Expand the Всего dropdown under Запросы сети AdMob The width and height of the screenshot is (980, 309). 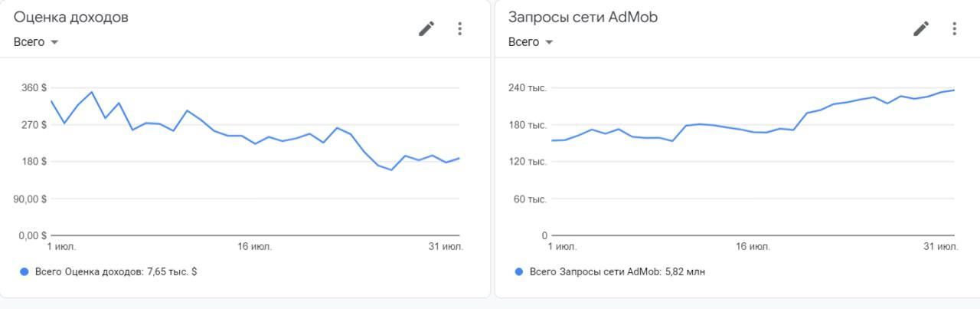[531, 42]
